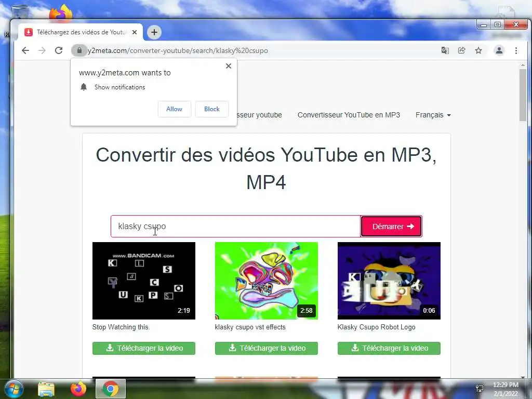Download the klasky csupo vst effects video
532x399 pixels.
pos(267,348)
